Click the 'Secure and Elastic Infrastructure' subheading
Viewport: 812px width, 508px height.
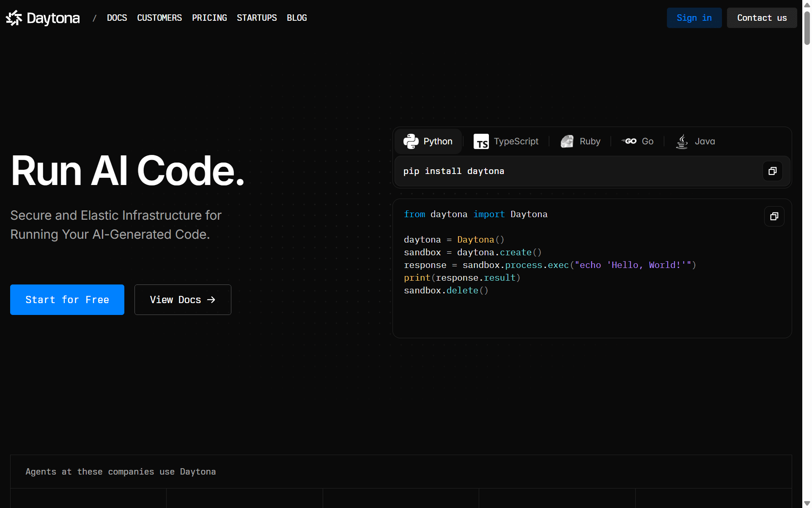pyautogui.click(x=116, y=225)
